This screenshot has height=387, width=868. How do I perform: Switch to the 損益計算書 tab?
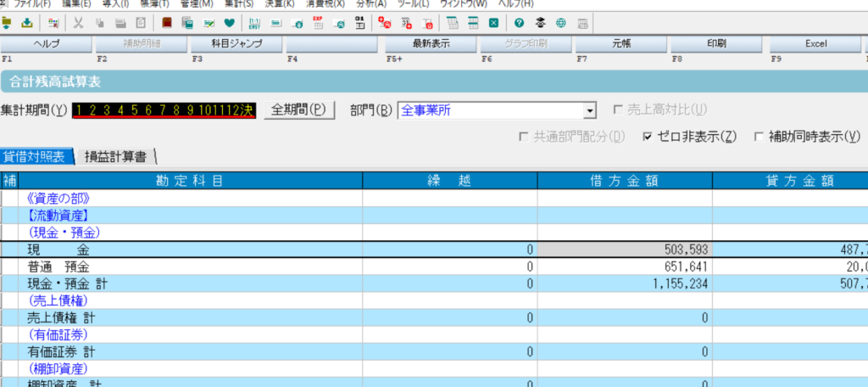115,157
